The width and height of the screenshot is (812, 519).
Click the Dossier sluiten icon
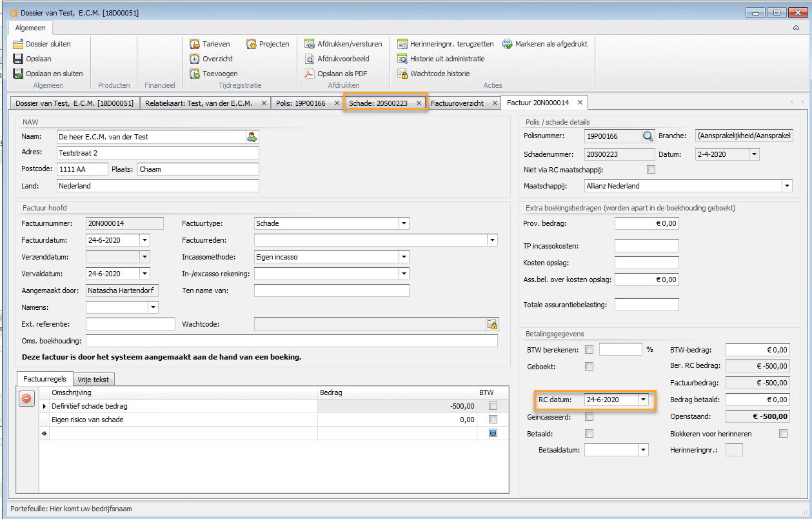coord(18,44)
